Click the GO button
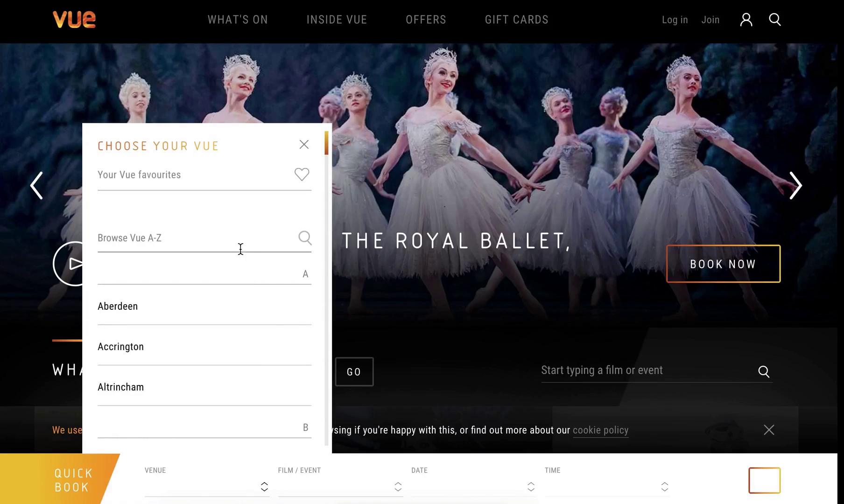Image resolution: width=844 pixels, height=504 pixels. (354, 372)
